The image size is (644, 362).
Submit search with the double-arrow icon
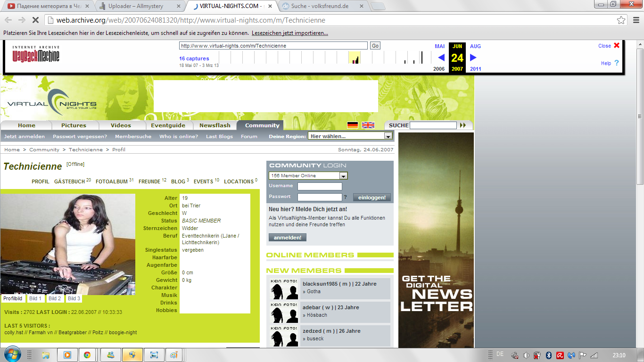(x=463, y=125)
